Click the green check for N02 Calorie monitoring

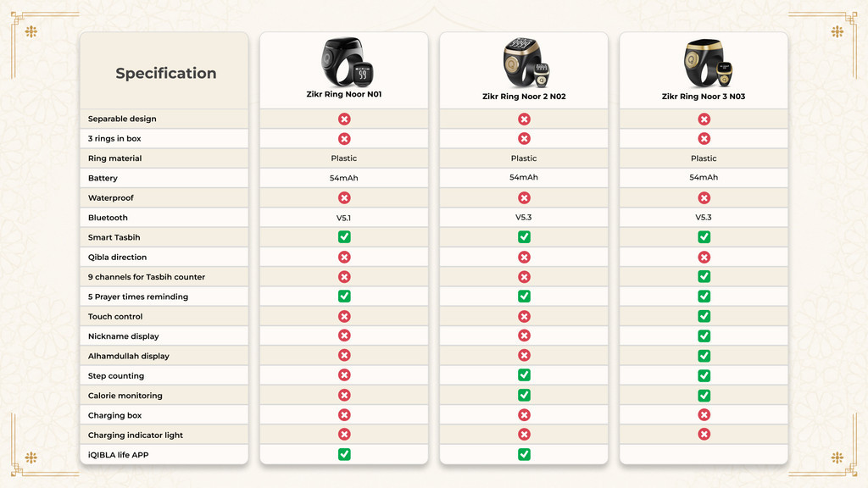pos(524,395)
